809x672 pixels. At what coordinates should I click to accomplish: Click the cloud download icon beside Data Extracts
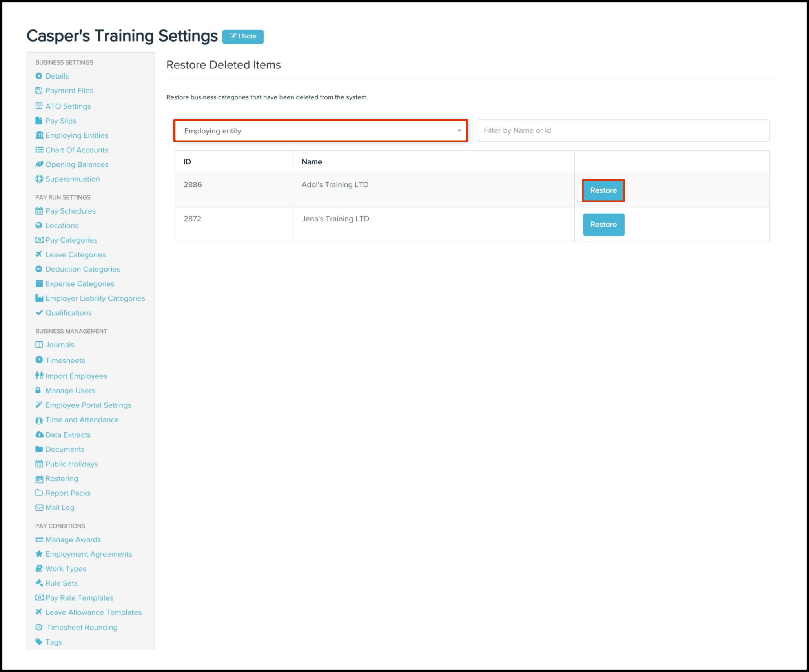39,435
